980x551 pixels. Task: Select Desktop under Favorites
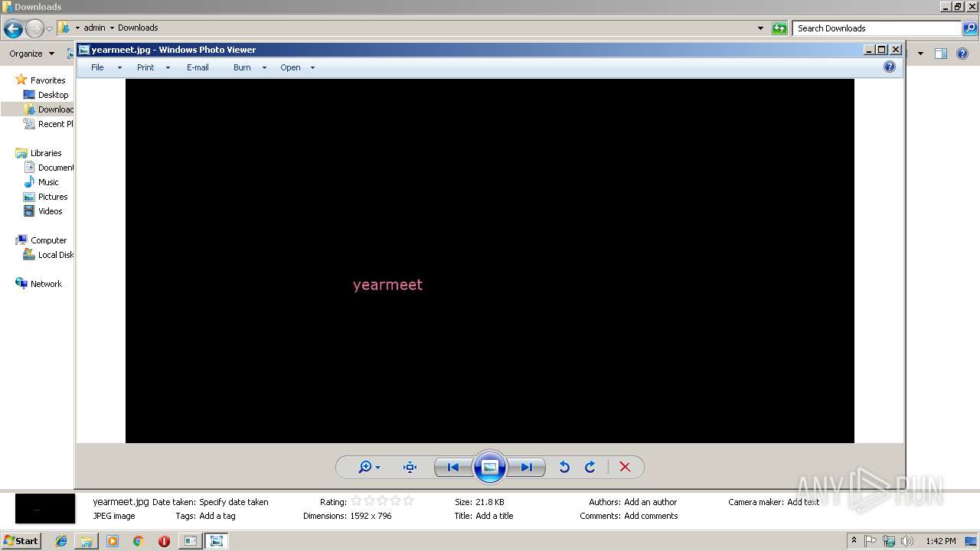[53, 95]
